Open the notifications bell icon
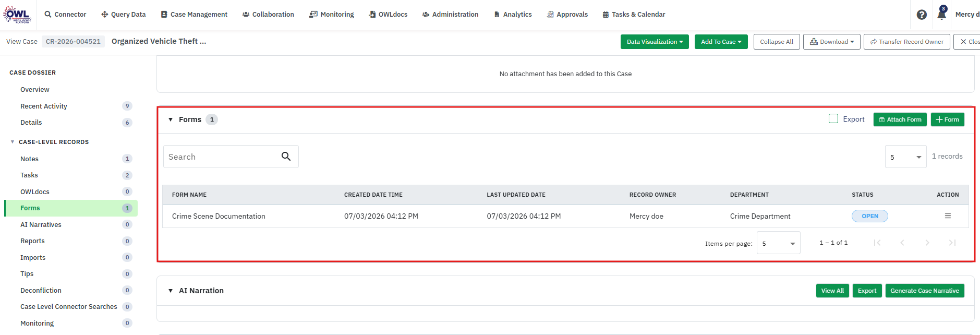This screenshot has width=980, height=335. coord(941,14)
